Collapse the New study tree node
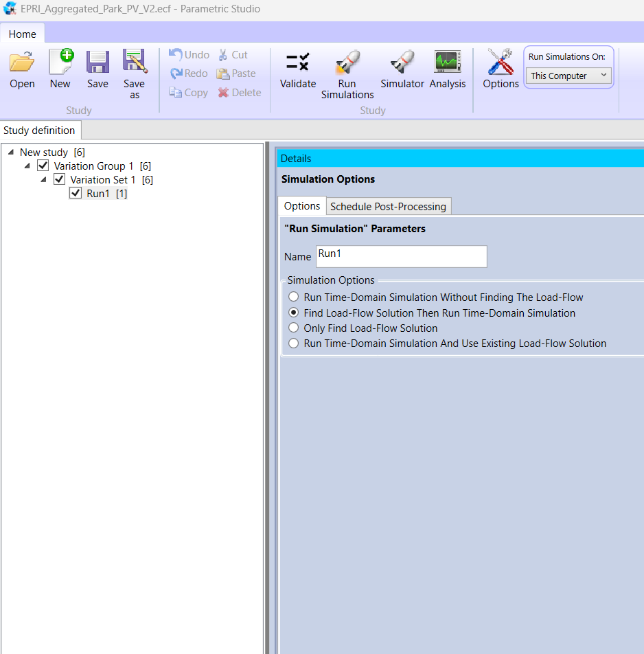644x654 pixels. pyautogui.click(x=11, y=153)
